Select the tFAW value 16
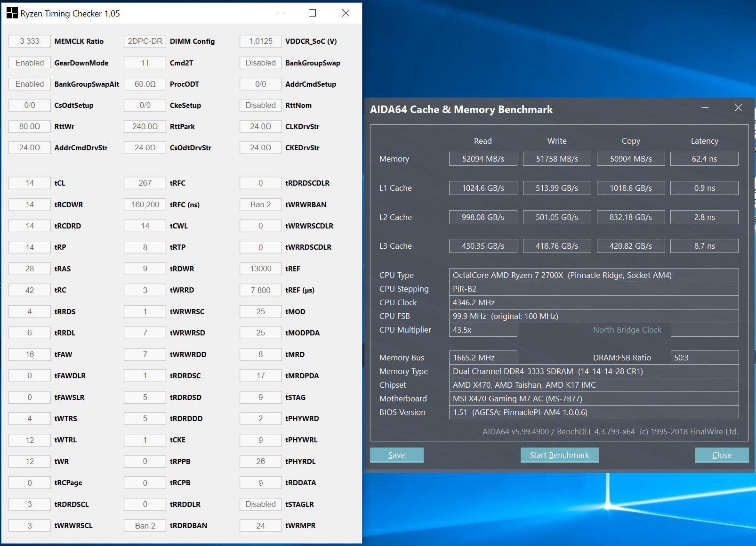Screen dimensions: 756x546 [x=30, y=355]
